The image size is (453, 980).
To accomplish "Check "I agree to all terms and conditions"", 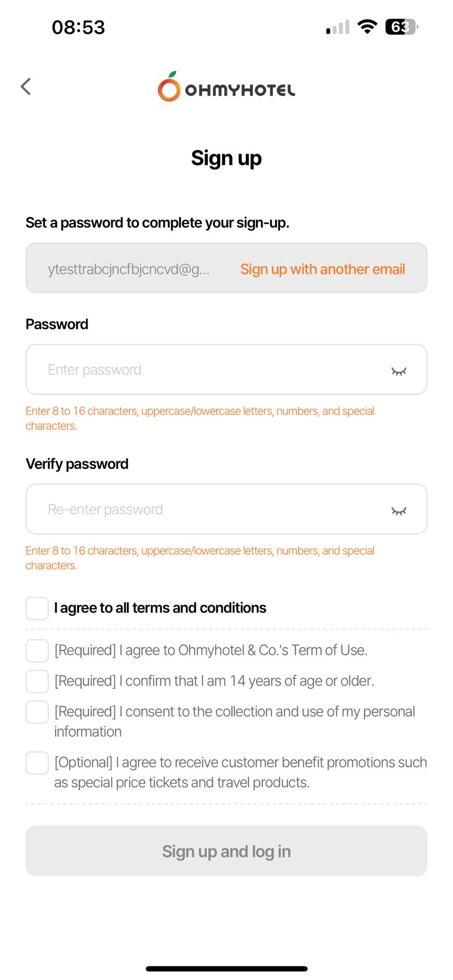I will pyautogui.click(x=37, y=608).
